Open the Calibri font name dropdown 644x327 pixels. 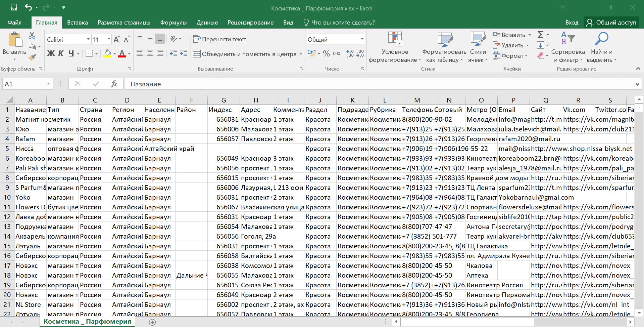88,39
